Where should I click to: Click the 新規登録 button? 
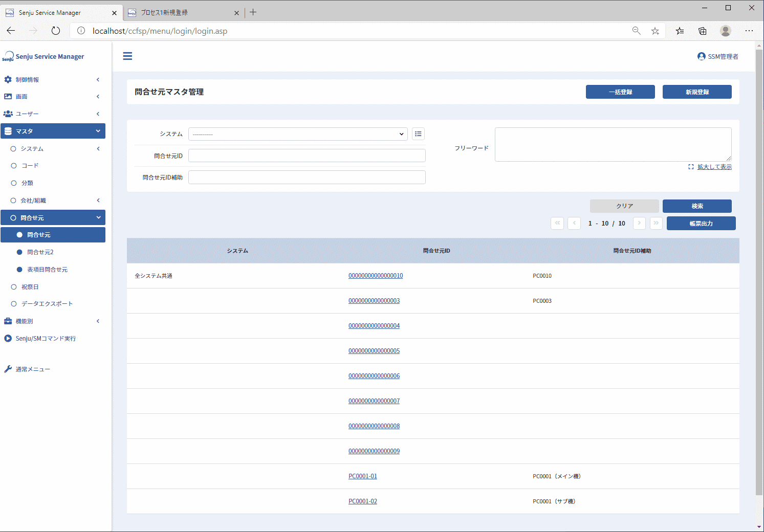(697, 92)
